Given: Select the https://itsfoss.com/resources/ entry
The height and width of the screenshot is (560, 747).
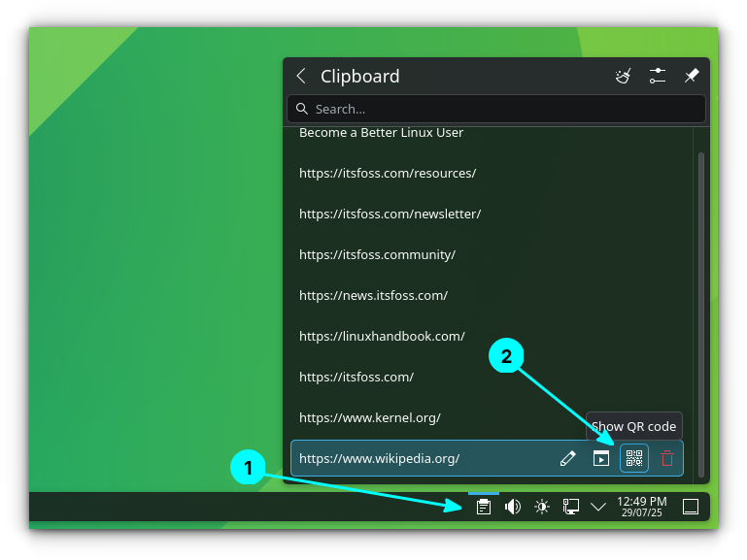Looking at the screenshot, I should click(x=388, y=173).
